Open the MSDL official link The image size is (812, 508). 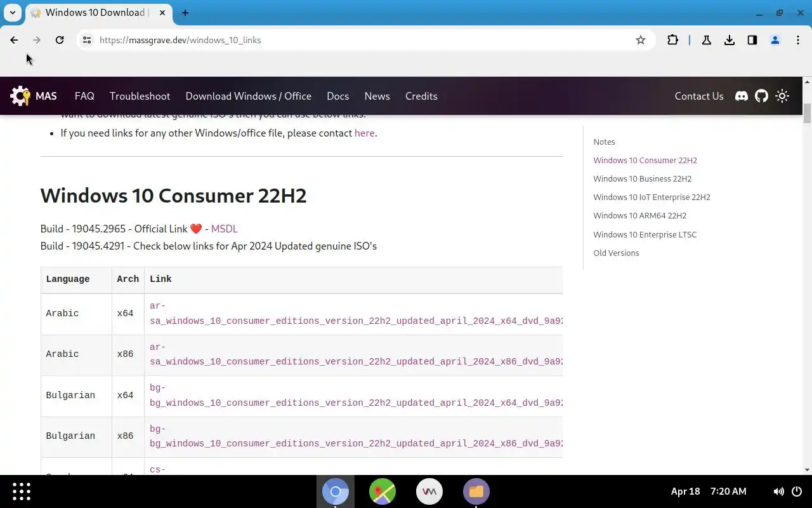(224, 229)
